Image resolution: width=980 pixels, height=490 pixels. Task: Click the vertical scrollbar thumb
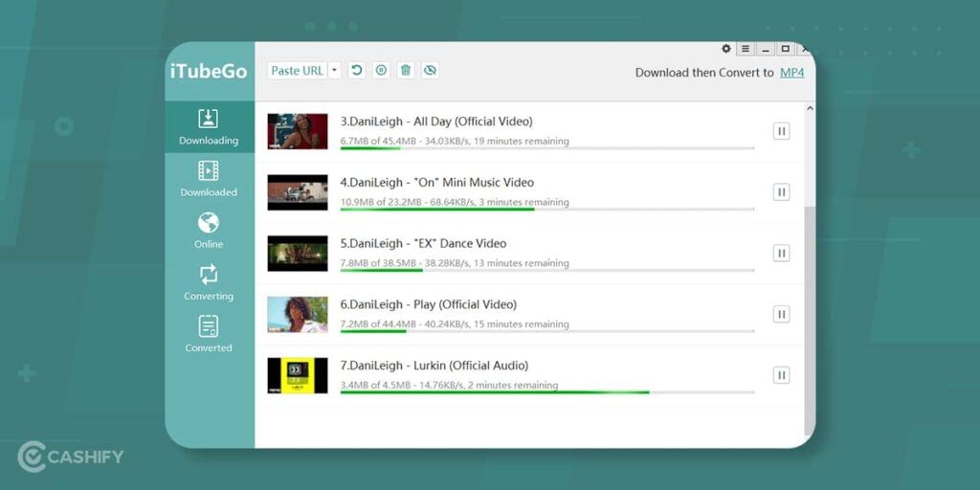click(x=810, y=321)
